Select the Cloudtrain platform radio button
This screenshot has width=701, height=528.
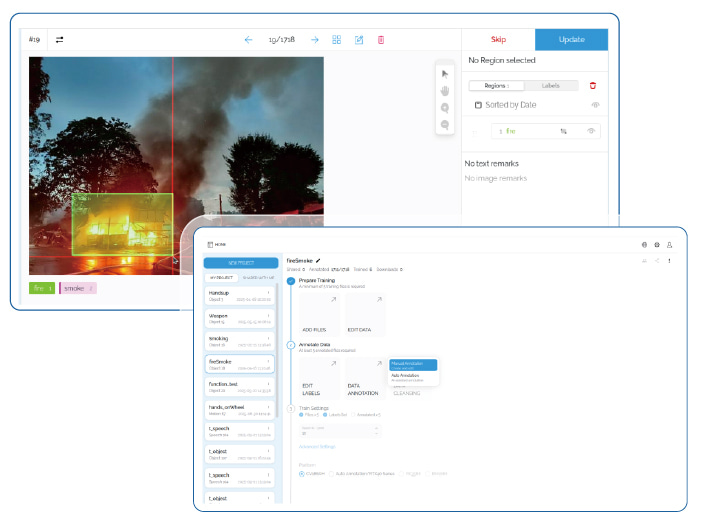[302, 473]
